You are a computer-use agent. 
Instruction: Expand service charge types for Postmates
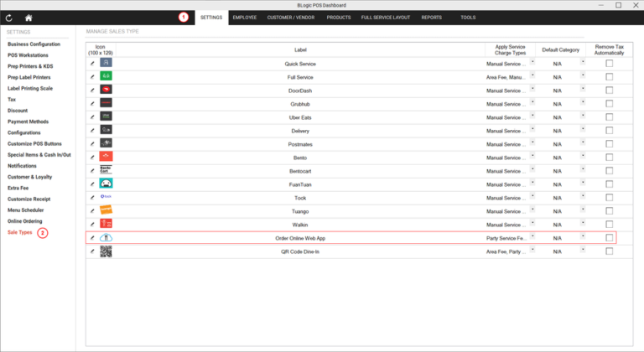[x=532, y=142]
